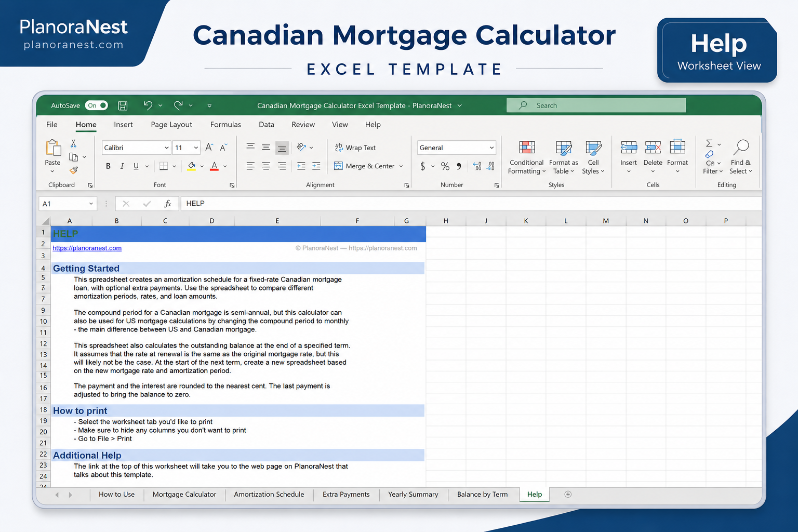Click the Increase Decimal icon
798x532 pixels.
coord(477,166)
